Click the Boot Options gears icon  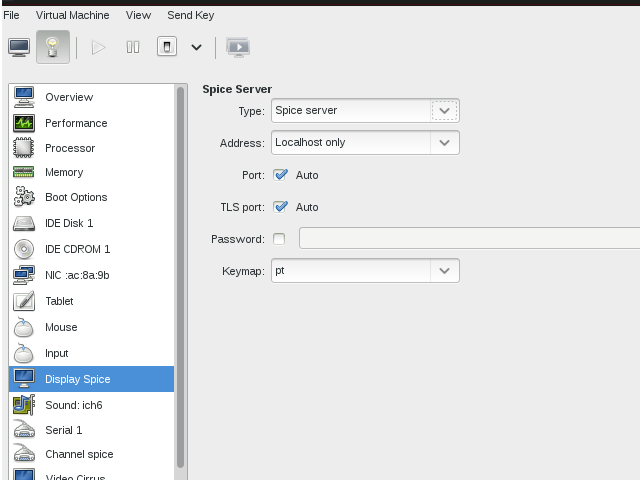24,197
